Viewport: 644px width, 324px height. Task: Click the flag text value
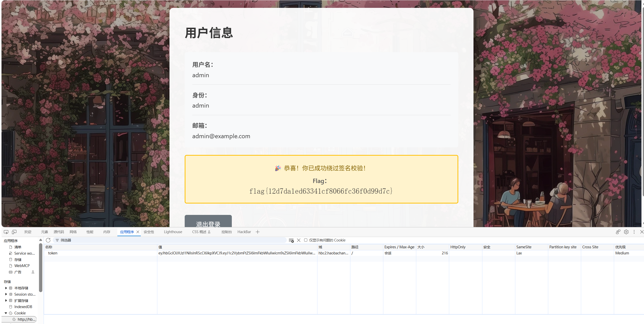[x=321, y=191]
